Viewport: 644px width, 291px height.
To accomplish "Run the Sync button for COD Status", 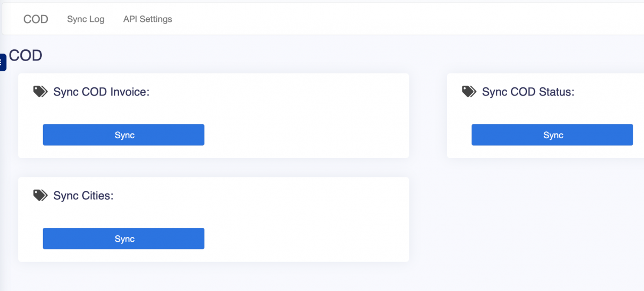I will [x=552, y=135].
